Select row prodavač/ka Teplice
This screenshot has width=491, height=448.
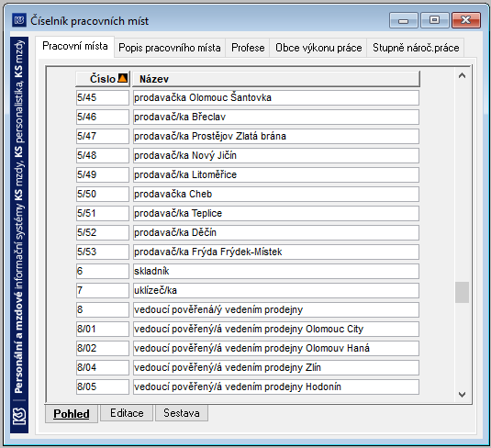pyautogui.click(x=276, y=213)
